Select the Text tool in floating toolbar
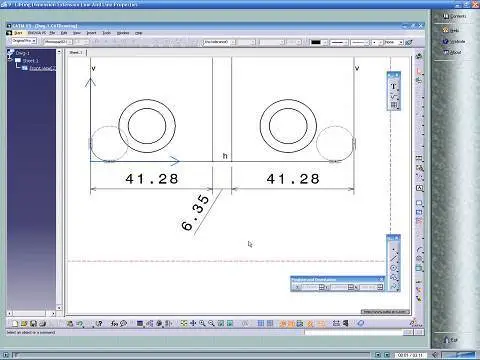480x360 pixels. [x=394, y=86]
